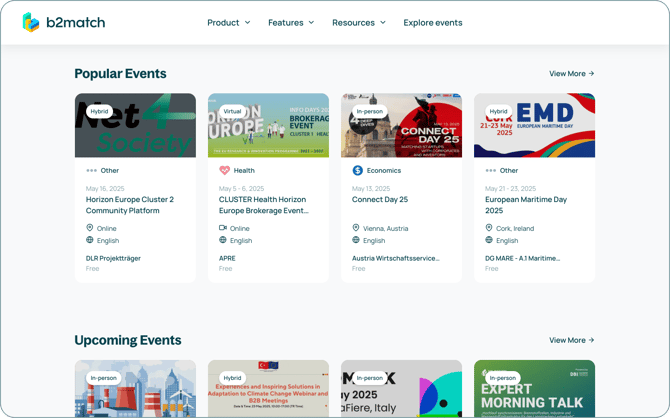Open the Connect Day 25 title link
This screenshot has height=418, width=670.
click(x=380, y=199)
